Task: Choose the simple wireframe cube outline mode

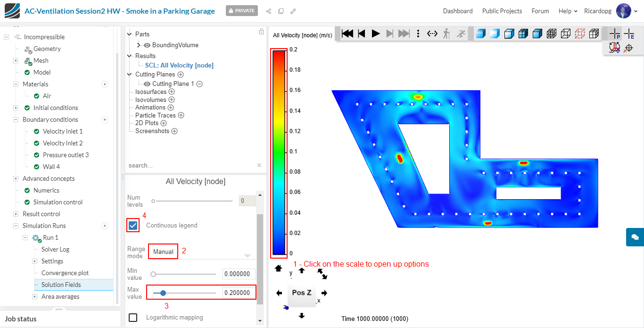Action: [566, 34]
